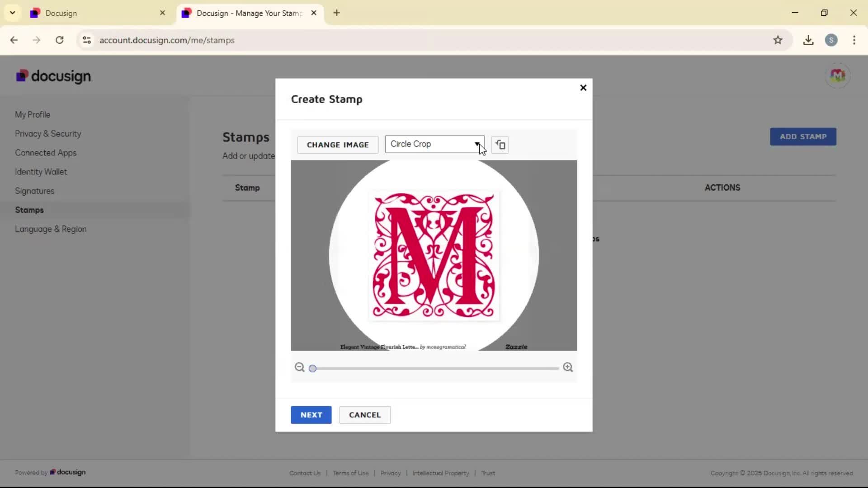The height and width of the screenshot is (488, 868).
Task: Zoom in with the magnifier plus icon
Action: coord(568,367)
